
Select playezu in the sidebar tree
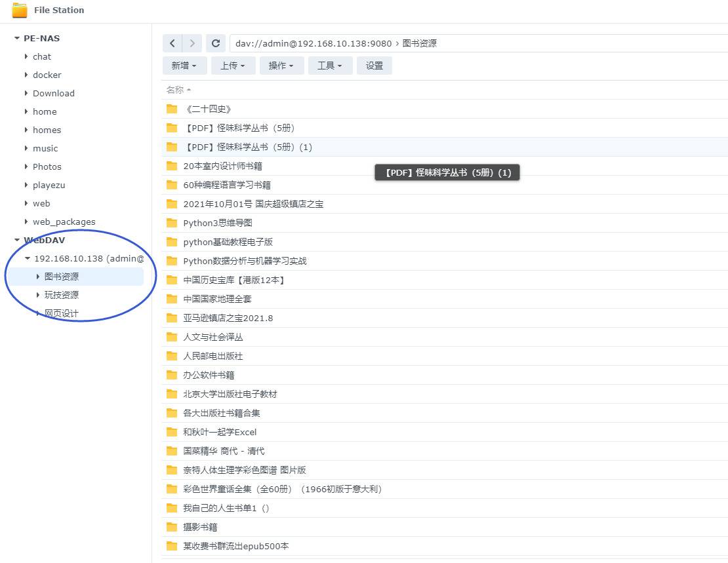click(49, 185)
